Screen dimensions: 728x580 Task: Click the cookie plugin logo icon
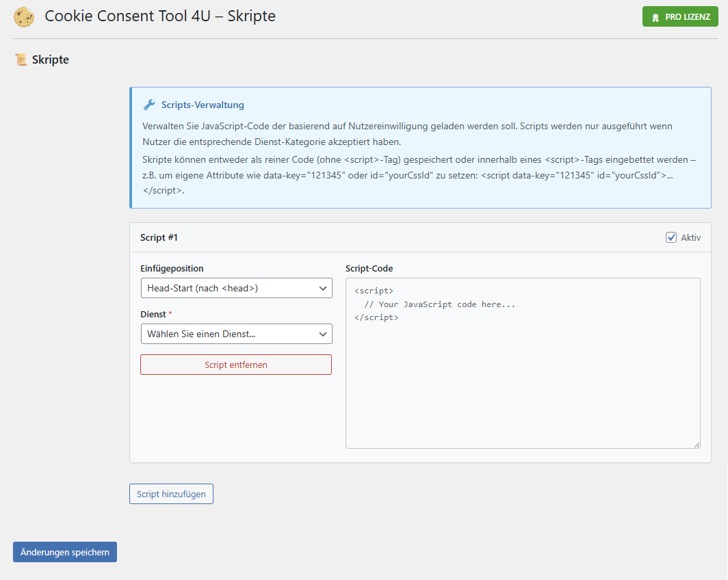point(24,16)
